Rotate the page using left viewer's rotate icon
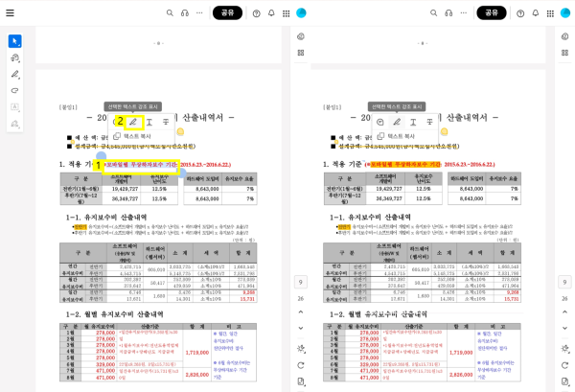Screen dimensions: 575x392 click(x=301, y=365)
